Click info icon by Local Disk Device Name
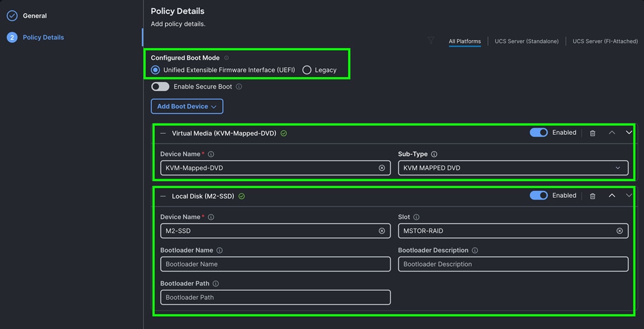Viewport: 644px width, 329px height. coord(211,217)
